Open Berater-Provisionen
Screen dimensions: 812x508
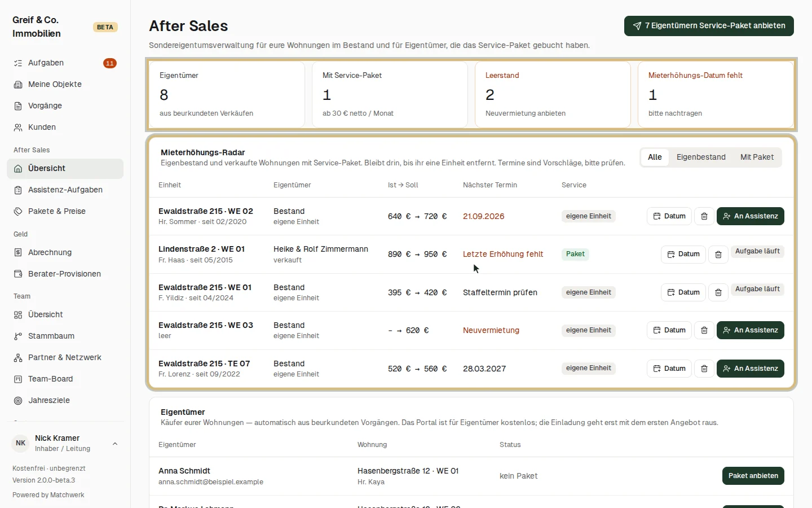click(65, 274)
